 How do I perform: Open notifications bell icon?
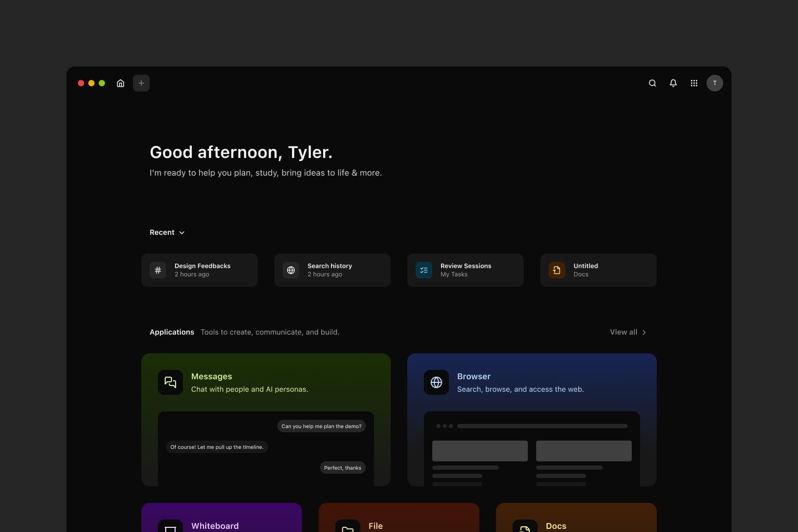pos(673,83)
